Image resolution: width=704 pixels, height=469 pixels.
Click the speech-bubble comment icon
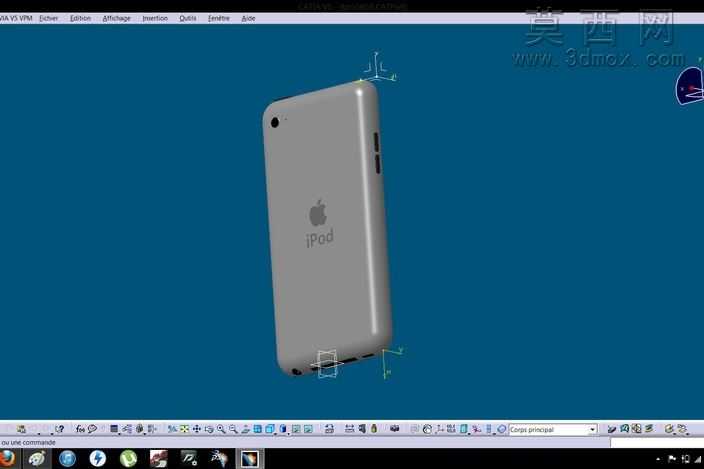click(92, 429)
